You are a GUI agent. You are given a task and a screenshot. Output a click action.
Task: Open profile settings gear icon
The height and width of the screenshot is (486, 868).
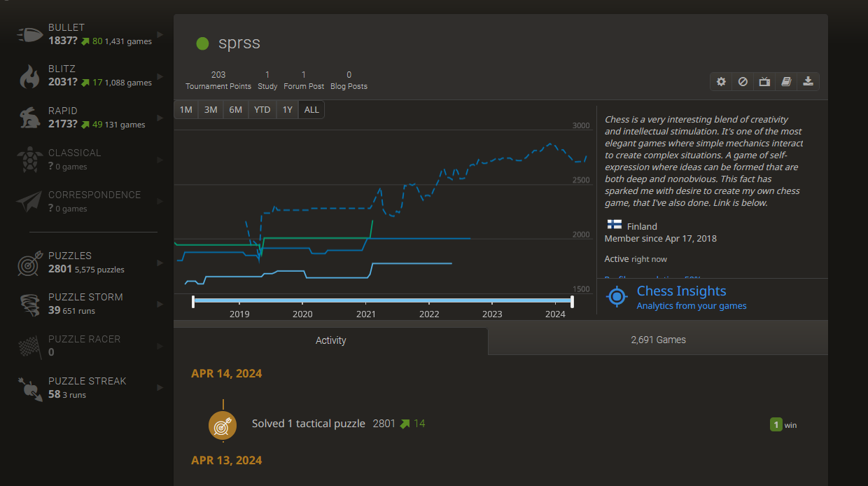(721, 82)
